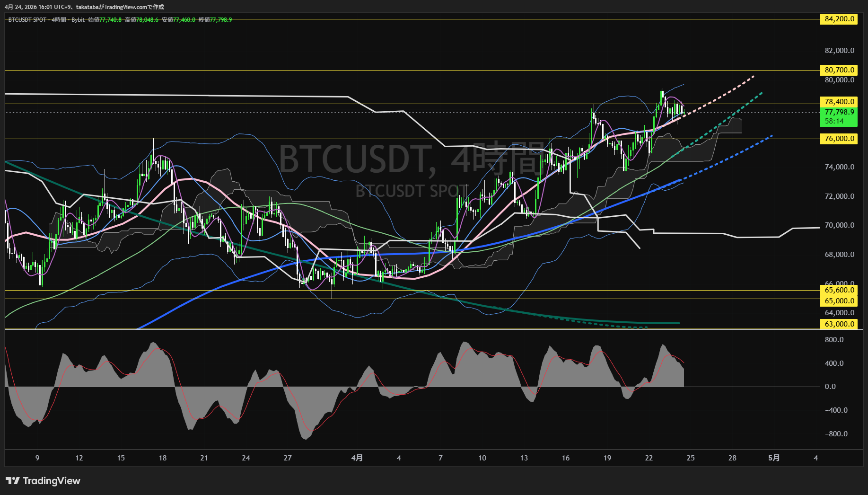Screen dimensions: 868x495
Task: Select the 4時間 interval label in legend
Action: click(59, 20)
